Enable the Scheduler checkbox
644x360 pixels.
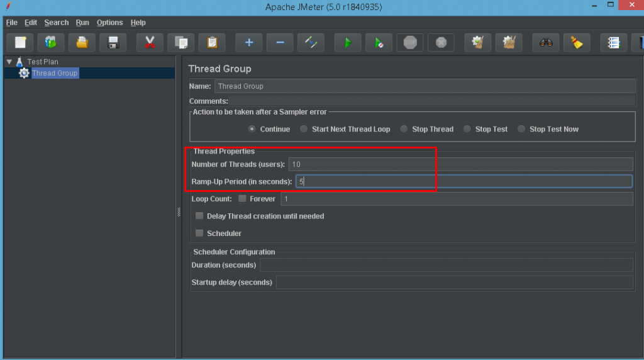pos(199,233)
